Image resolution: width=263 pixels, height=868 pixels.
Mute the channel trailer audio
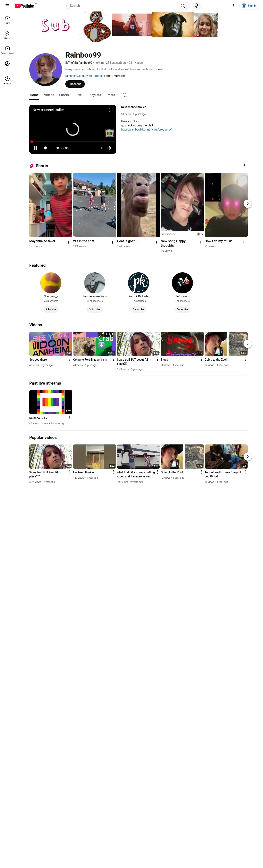(x=46, y=148)
